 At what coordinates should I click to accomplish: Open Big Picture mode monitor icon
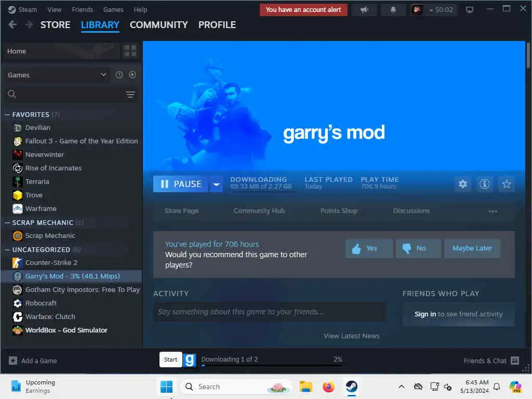coord(470,10)
